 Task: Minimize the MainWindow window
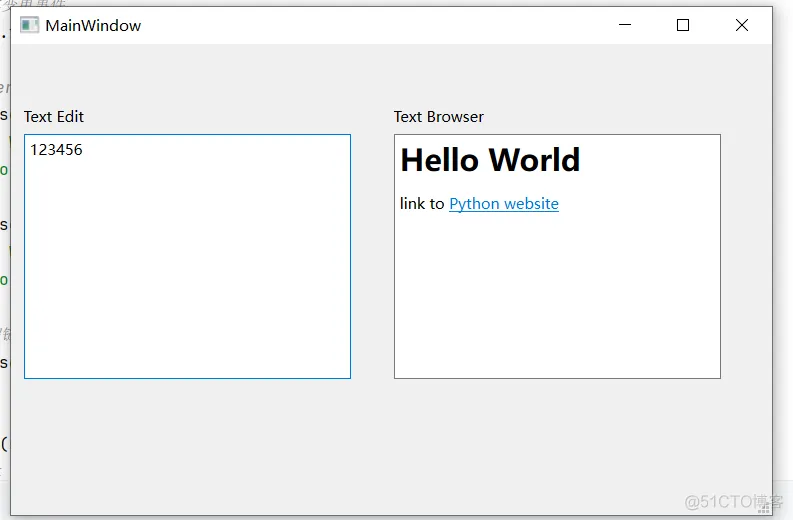point(625,25)
